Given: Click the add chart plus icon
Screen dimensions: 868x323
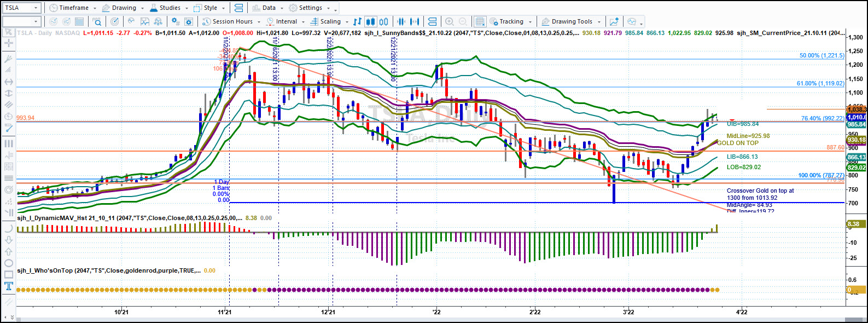Looking at the screenshot, I should (x=614, y=21).
